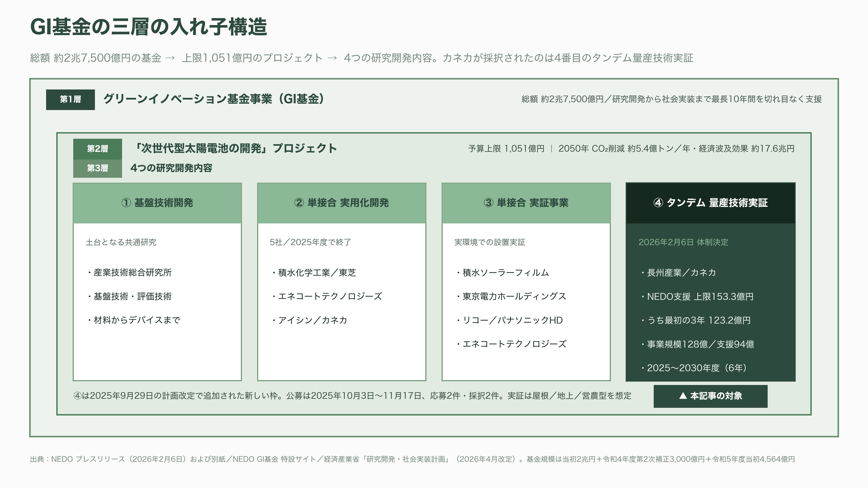Screen dimensions: 868x488
Task: Select text 2026年2月6日 体制決定
Action: click(683, 242)
